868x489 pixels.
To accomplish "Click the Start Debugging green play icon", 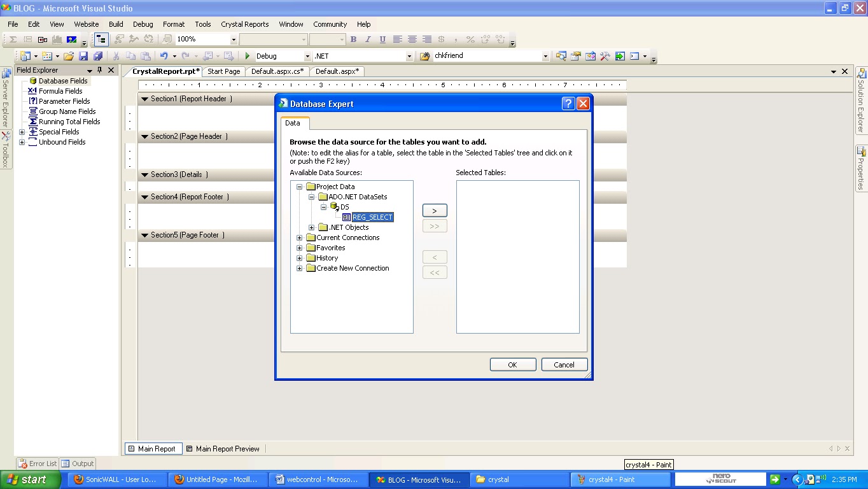I will [248, 56].
